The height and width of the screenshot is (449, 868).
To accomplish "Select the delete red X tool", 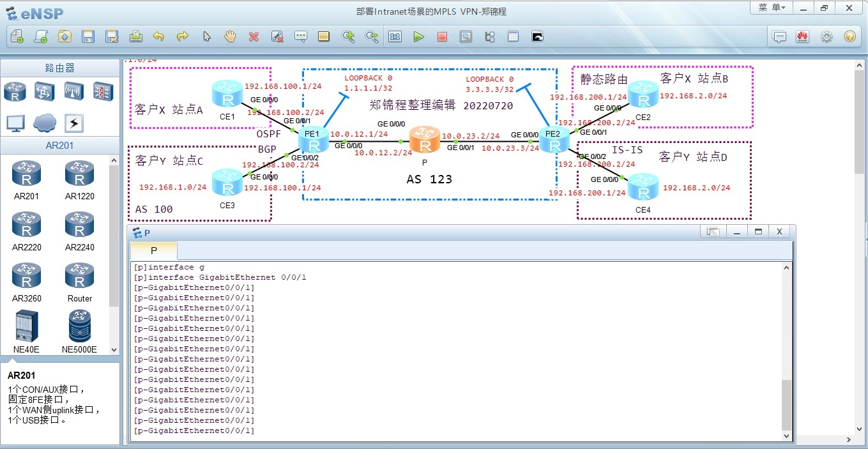I will point(254,37).
